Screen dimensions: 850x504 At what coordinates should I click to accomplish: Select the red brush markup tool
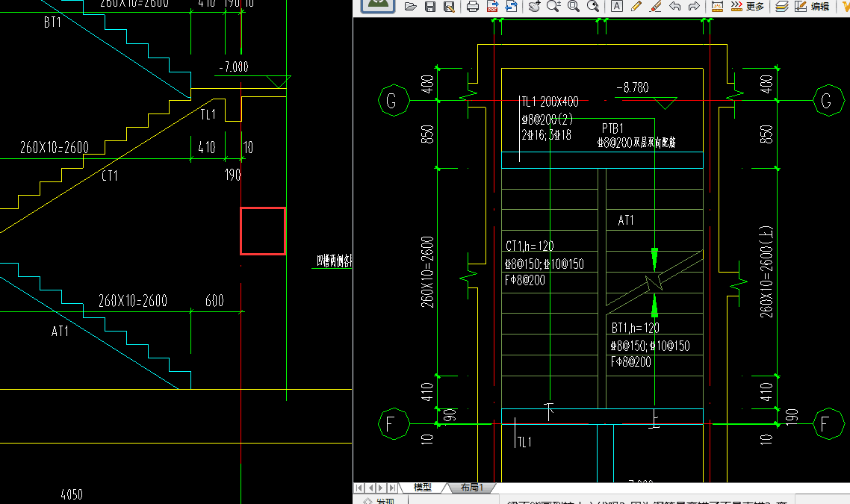pos(655,7)
